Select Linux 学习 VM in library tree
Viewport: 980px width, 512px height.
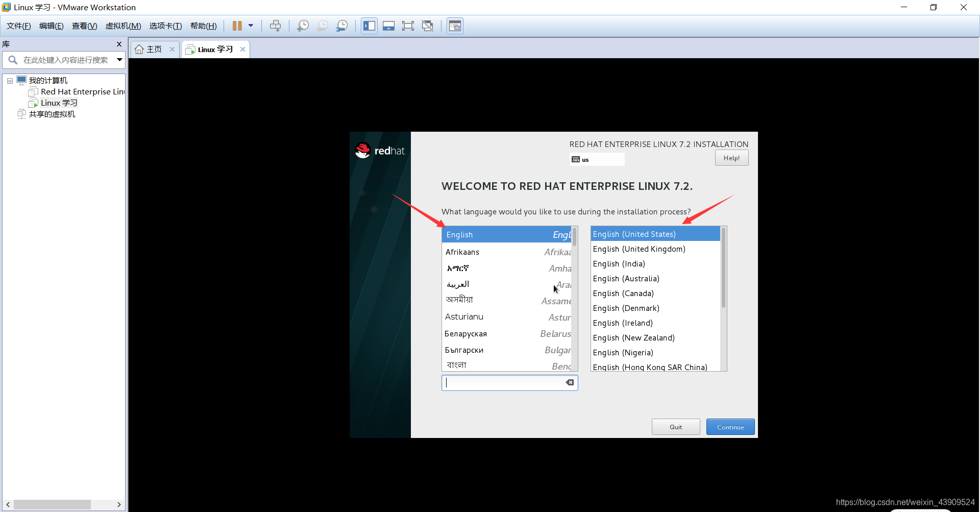tap(53, 103)
